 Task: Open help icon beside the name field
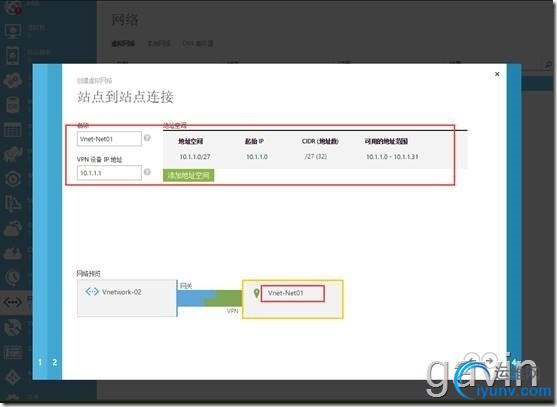tap(147, 138)
